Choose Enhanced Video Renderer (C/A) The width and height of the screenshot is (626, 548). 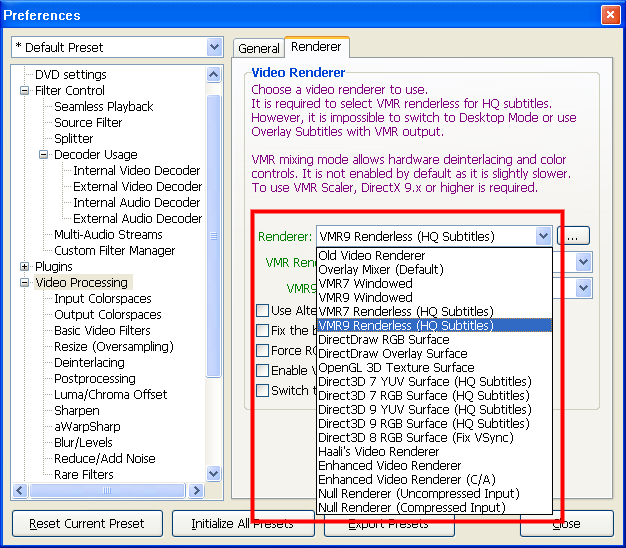coord(434,479)
